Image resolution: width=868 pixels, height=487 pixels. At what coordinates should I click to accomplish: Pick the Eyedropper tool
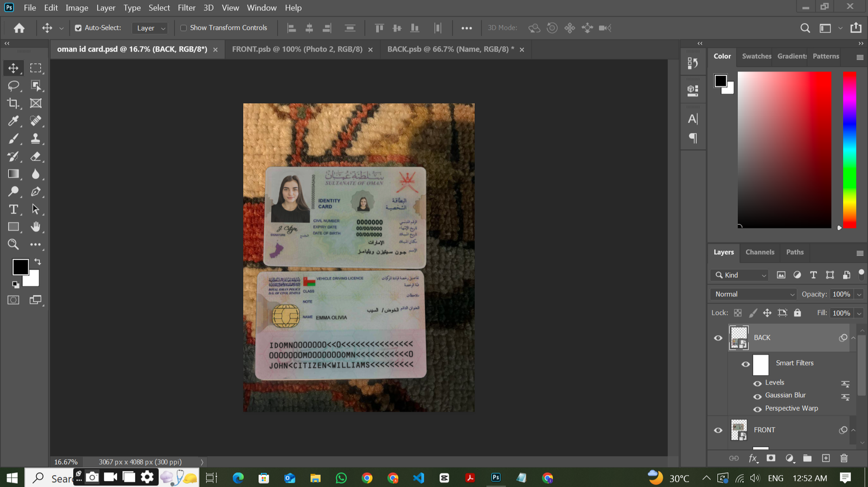(x=13, y=121)
